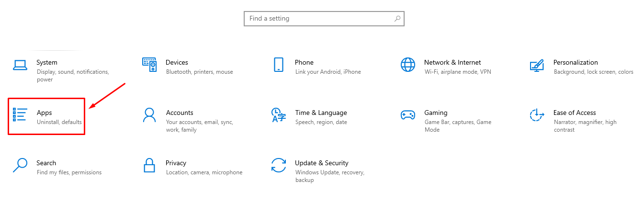
Task: Click the Ease of Access icon
Action: (537, 115)
